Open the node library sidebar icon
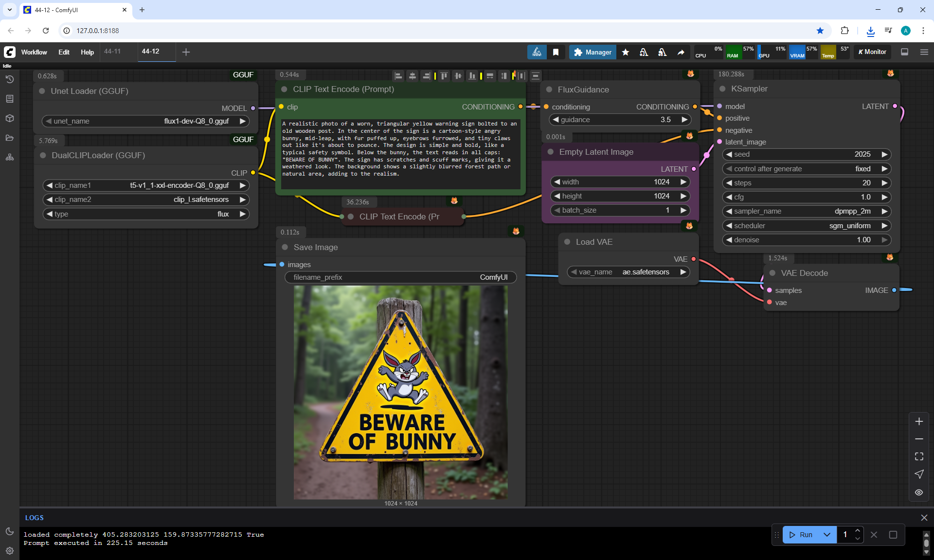The height and width of the screenshot is (560, 934). point(9,99)
